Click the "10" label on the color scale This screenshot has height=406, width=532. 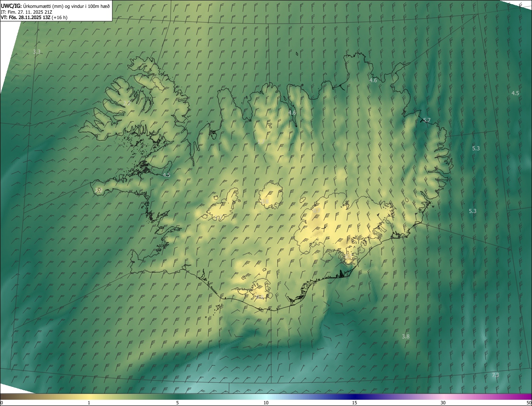pyautogui.click(x=266, y=403)
